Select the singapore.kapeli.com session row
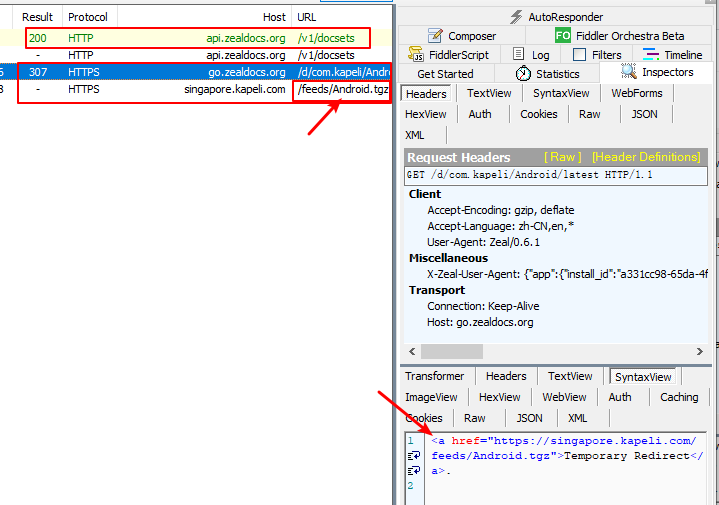 click(196, 89)
